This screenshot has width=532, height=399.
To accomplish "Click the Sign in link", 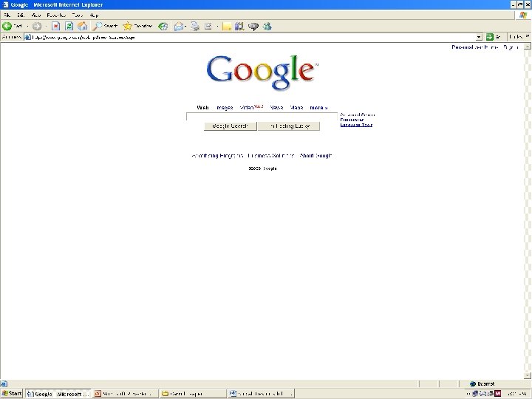I will (x=511, y=47).
